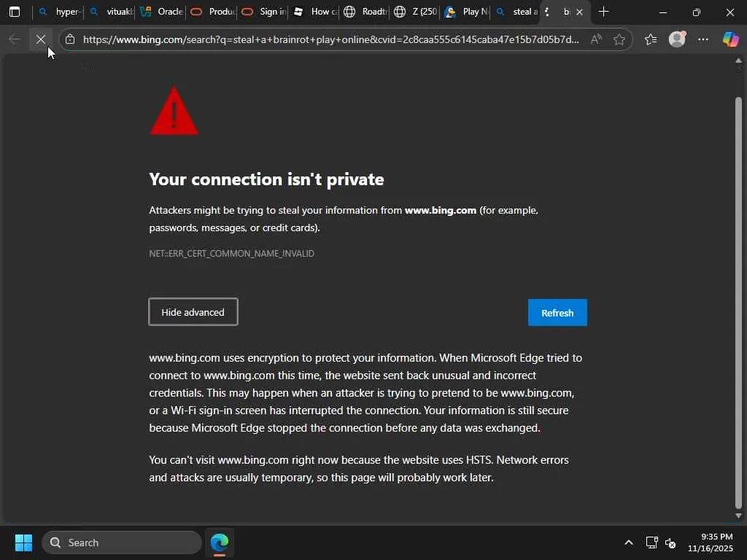Switch to the How c tab
The height and width of the screenshot is (560, 747).
point(315,12)
